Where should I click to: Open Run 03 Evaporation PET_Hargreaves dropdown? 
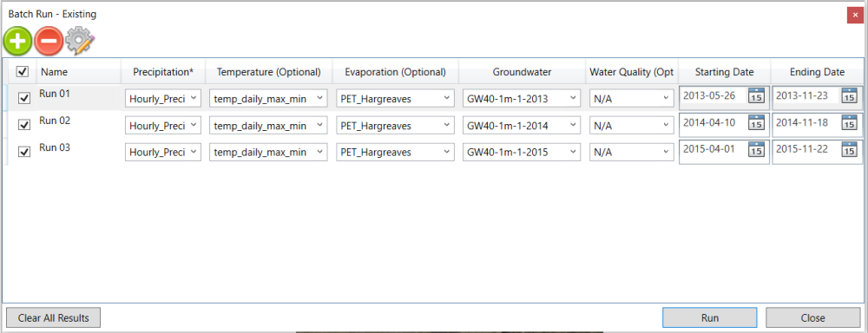[x=395, y=152]
